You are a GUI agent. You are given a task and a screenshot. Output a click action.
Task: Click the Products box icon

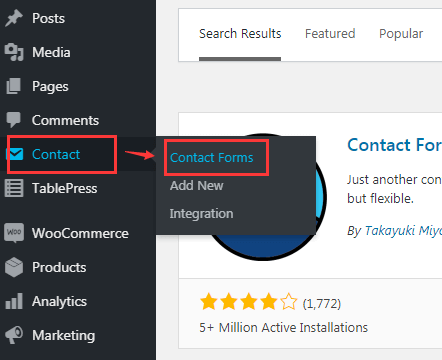[x=14, y=267]
